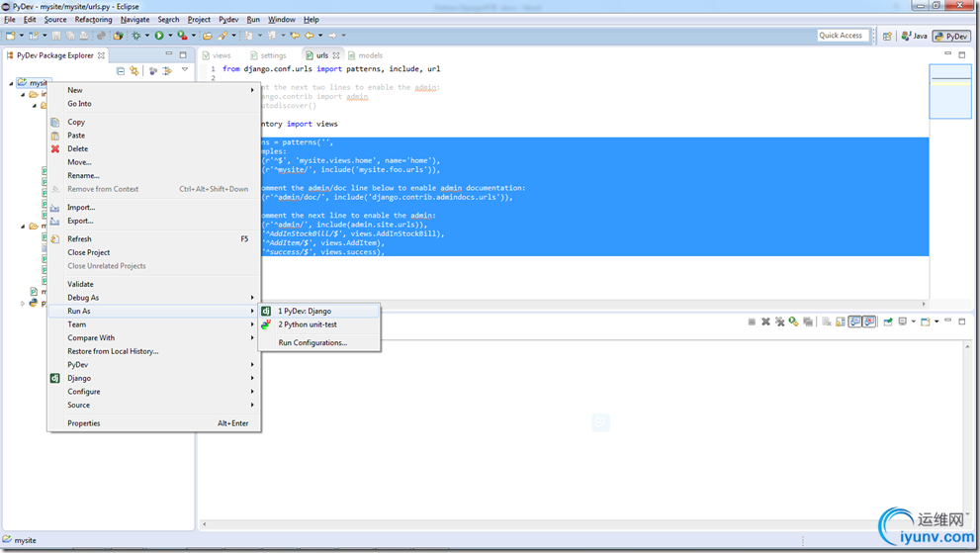Click the Back navigation arrow in the toolbar
Viewport: 980px width, 553px height.
click(310, 36)
